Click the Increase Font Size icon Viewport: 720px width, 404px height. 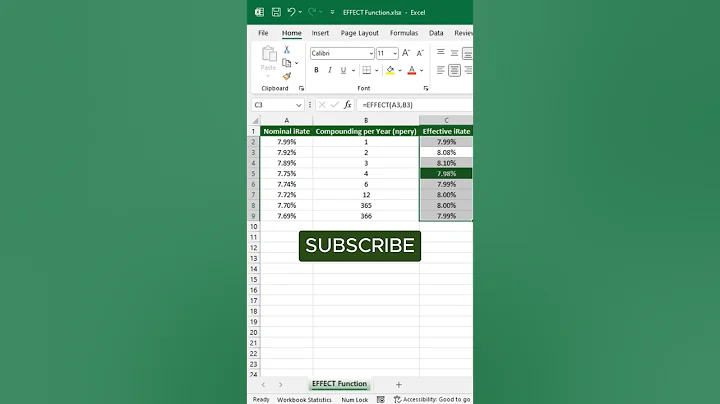click(406, 53)
